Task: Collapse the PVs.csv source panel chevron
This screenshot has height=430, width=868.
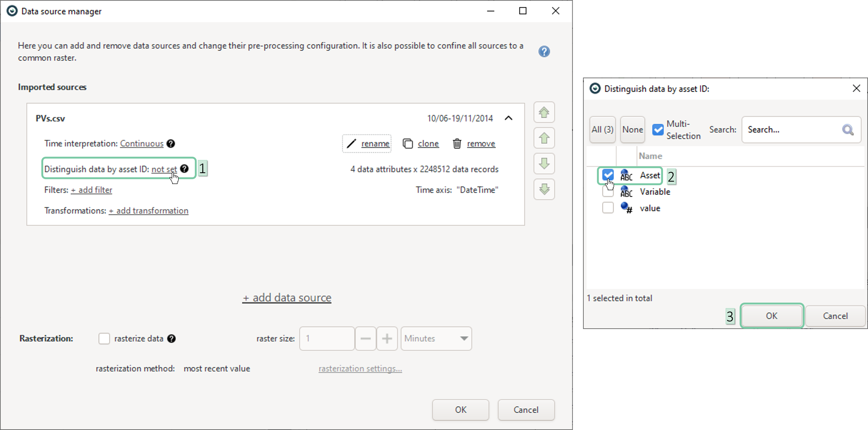Action: click(x=508, y=118)
